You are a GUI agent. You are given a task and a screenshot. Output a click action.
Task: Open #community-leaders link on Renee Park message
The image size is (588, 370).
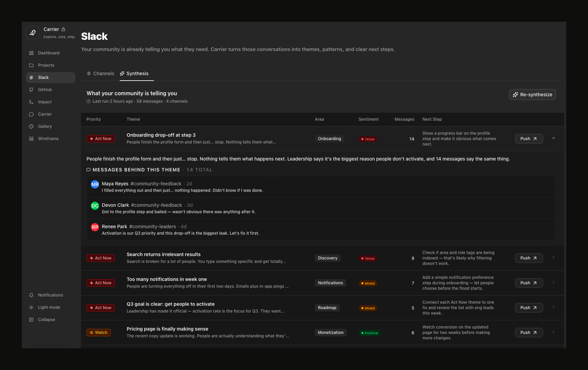click(x=152, y=226)
